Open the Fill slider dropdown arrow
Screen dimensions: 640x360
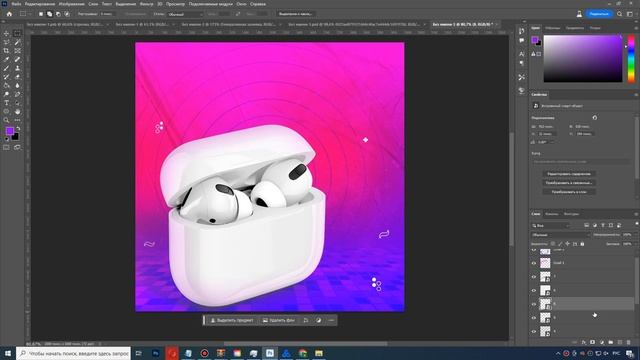[636, 244]
